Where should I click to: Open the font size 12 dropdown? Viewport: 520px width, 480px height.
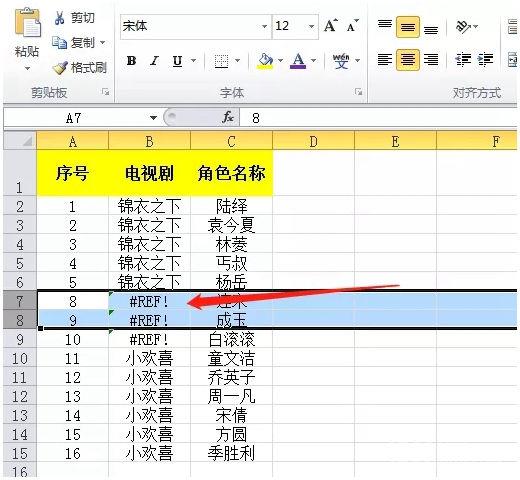(x=311, y=26)
